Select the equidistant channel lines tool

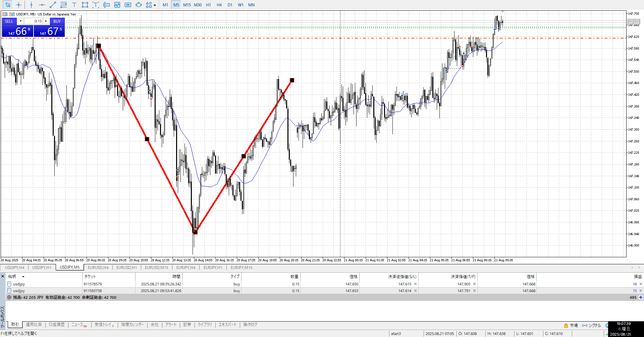point(63,5)
